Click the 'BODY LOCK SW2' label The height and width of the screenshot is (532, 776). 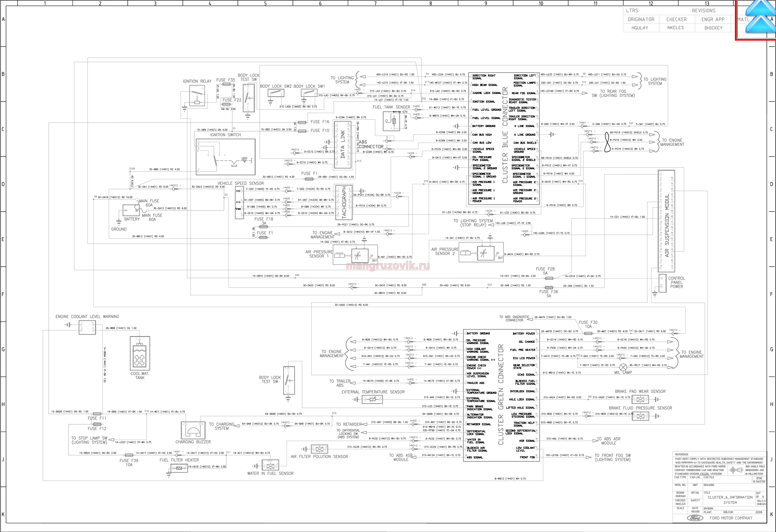click(x=276, y=86)
